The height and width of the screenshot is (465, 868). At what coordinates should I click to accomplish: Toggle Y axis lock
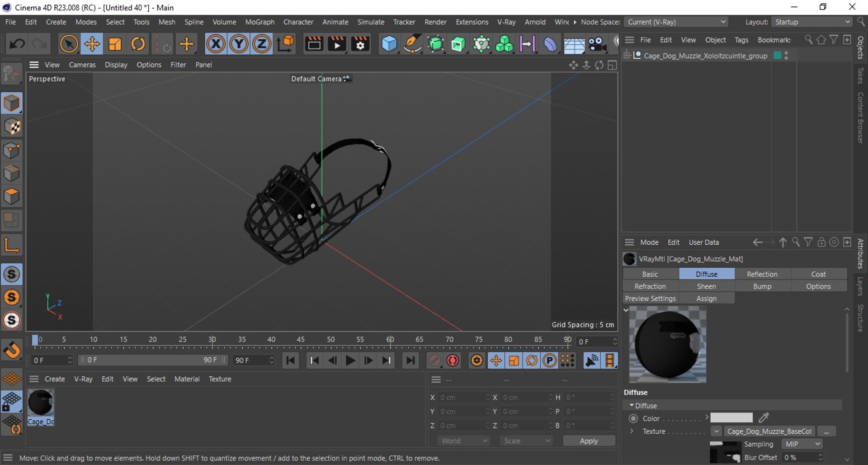pyautogui.click(x=239, y=44)
